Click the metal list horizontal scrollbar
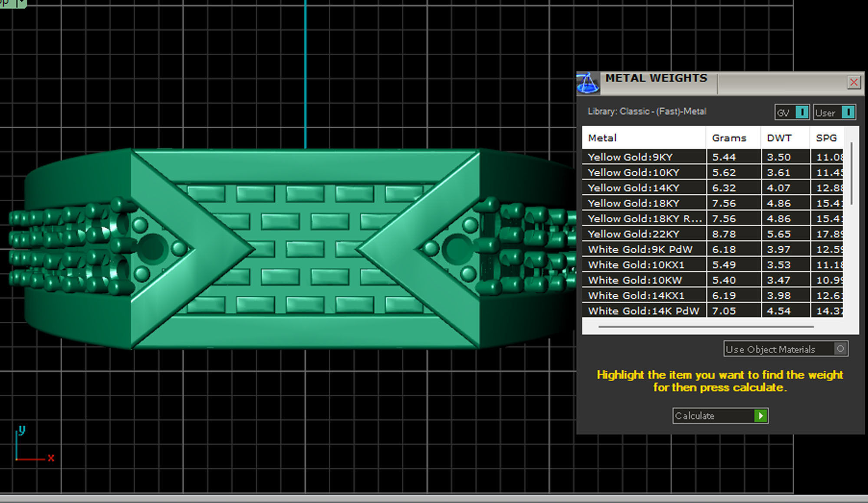This screenshot has height=503, width=868. (705, 327)
